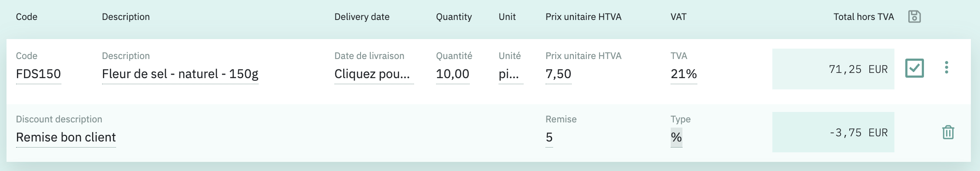Click the 71,25 EUR line total
Screen dimensions: 980x171
[833, 69]
